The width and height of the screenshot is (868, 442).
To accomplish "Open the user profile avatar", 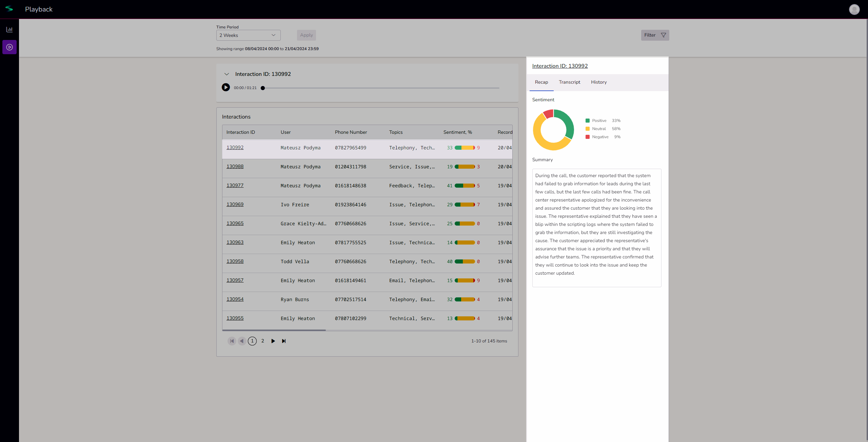I will [x=854, y=9].
